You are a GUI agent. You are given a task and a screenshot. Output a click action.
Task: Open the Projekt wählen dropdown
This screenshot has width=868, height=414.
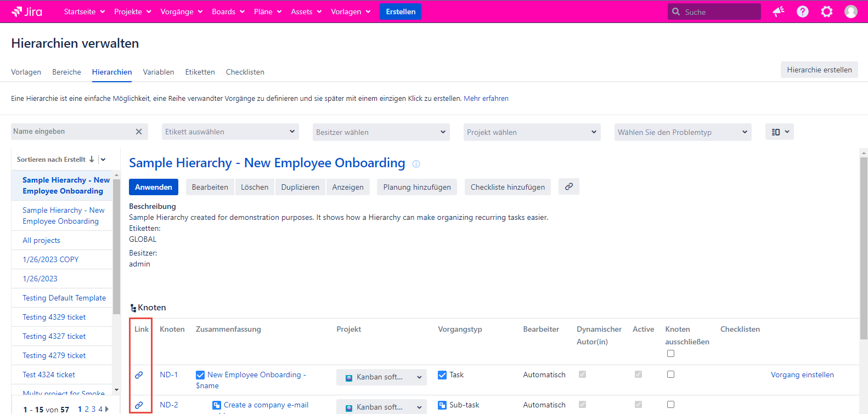531,132
